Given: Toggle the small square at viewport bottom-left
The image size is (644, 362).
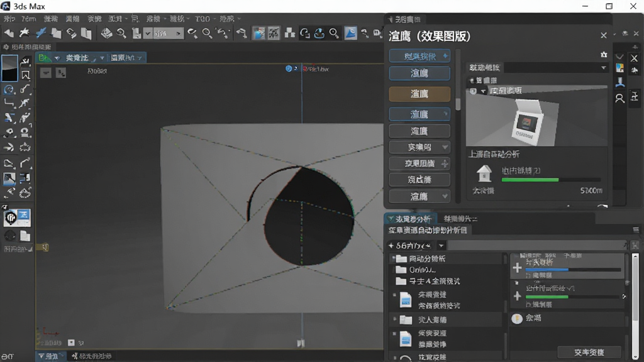Looking at the screenshot, I should pyautogui.click(x=71, y=343).
